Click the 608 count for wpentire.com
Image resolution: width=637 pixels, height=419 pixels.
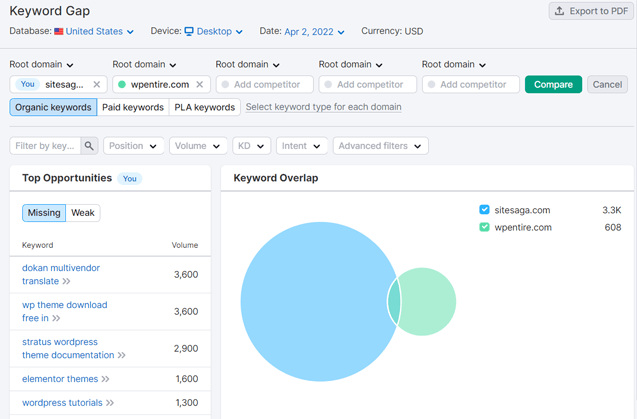[x=613, y=227]
